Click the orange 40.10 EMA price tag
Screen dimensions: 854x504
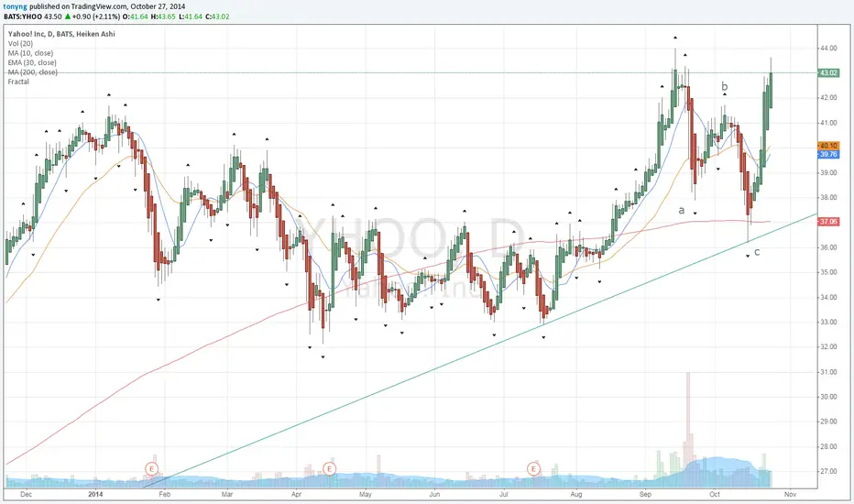coord(828,146)
